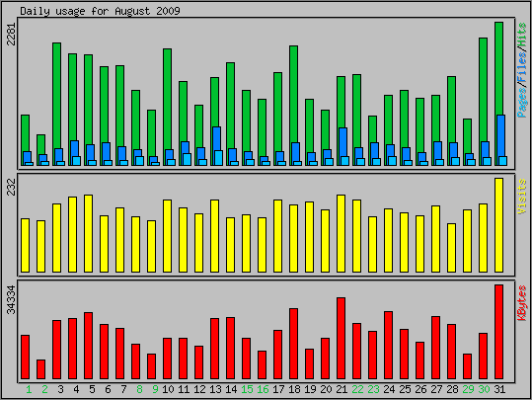Click the red KBytes bar for day 29
The image size is (532, 400).
click(467, 366)
